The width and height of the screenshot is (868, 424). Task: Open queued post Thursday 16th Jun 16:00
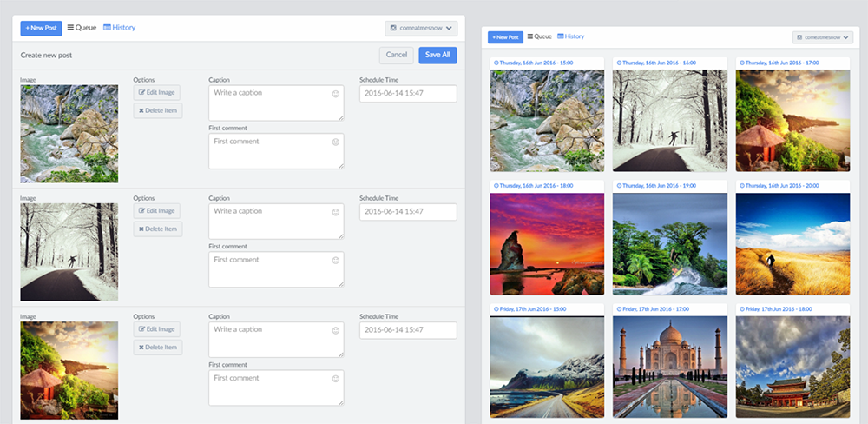pyautogui.click(x=670, y=120)
